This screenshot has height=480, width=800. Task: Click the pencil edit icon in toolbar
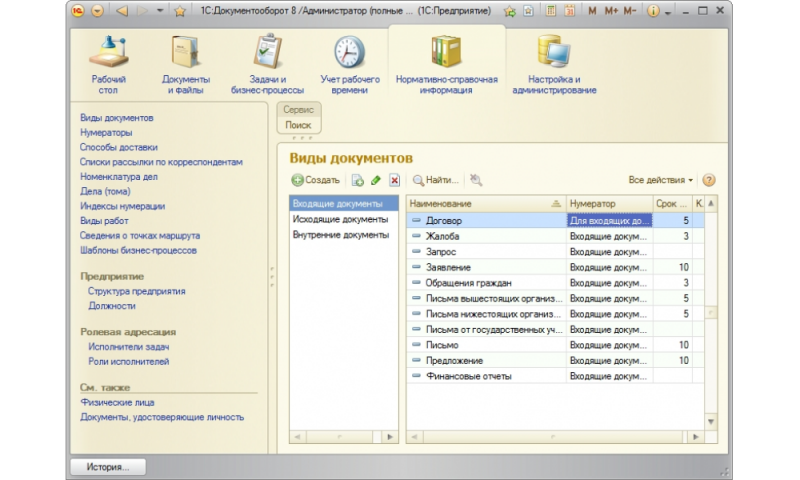[376, 180]
